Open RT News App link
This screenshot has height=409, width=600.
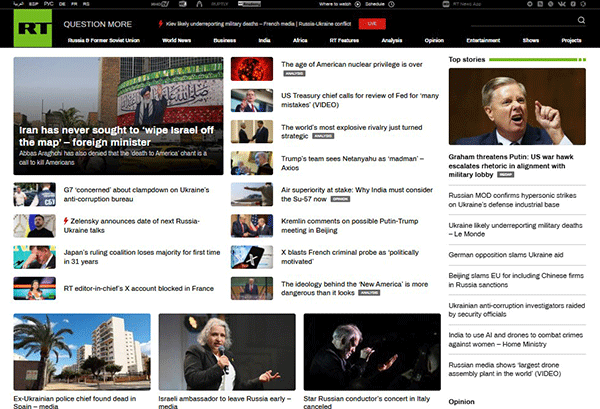pyautogui.click(x=467, y=4)
